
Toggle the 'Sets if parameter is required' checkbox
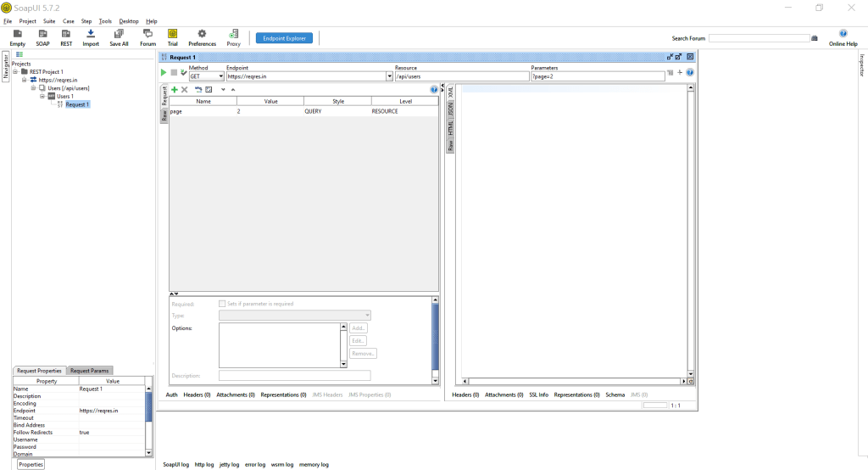[x=222, y=304]
